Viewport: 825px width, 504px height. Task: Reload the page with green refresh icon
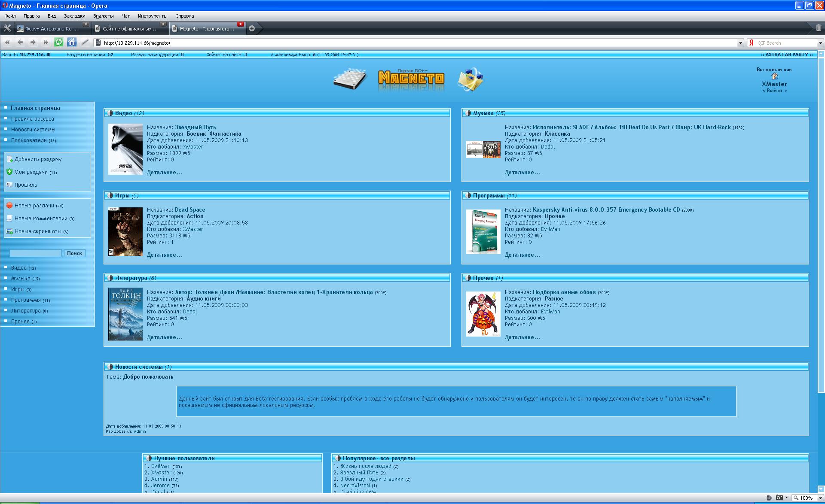[x=59, y=42]
